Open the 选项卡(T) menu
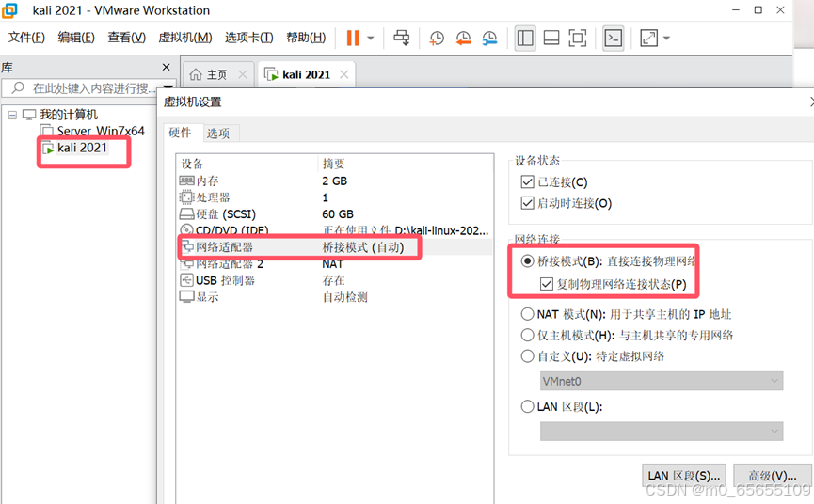The height and width of the screenshot is (504, 814). 248,38
